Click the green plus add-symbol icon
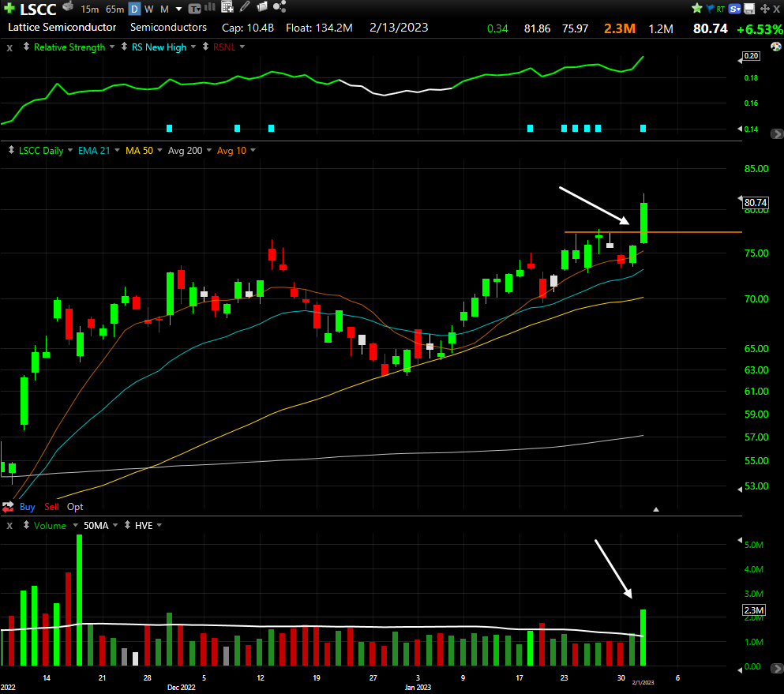Viewport: 784px width, 694px height. (9, 9)
